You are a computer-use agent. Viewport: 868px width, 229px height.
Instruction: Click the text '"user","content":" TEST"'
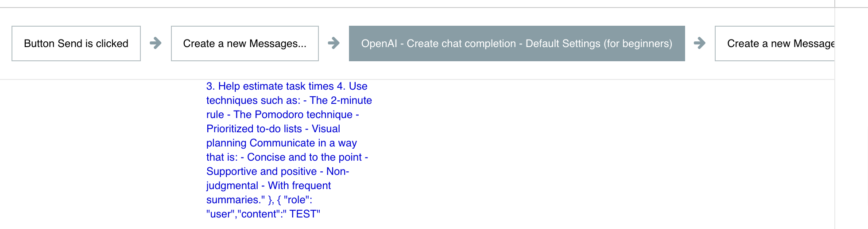click(263, 214)
